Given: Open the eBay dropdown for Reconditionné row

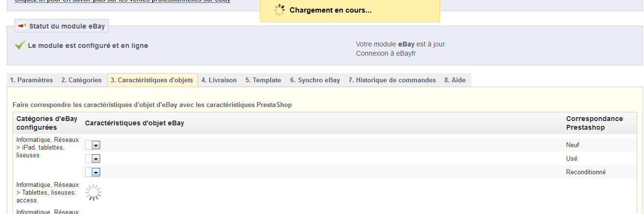Looking at the screenshot, I should pyautogui.click(x=92, y=172).
